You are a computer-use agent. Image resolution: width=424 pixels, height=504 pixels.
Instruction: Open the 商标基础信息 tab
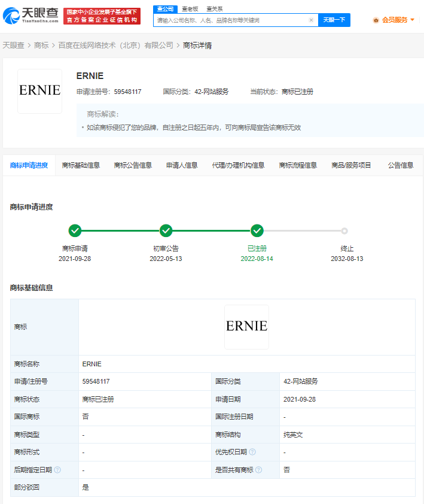81,165
